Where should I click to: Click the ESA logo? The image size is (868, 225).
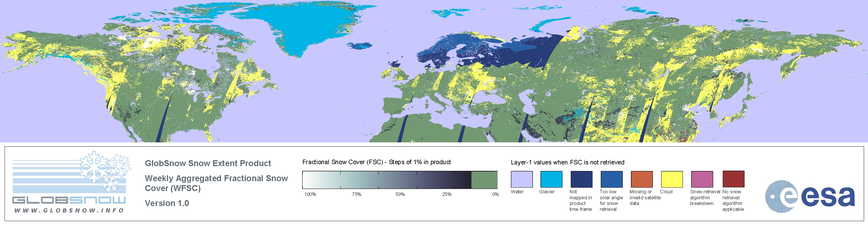click(810, 196)
